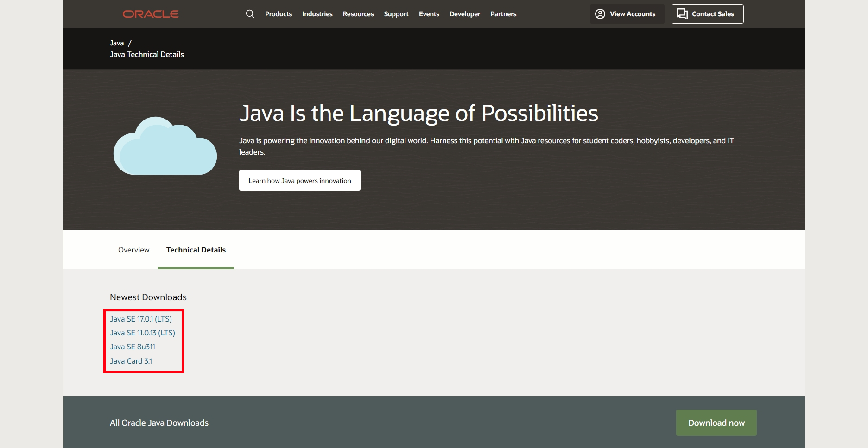Click the Contact Sales chat icon

point(682,14)
